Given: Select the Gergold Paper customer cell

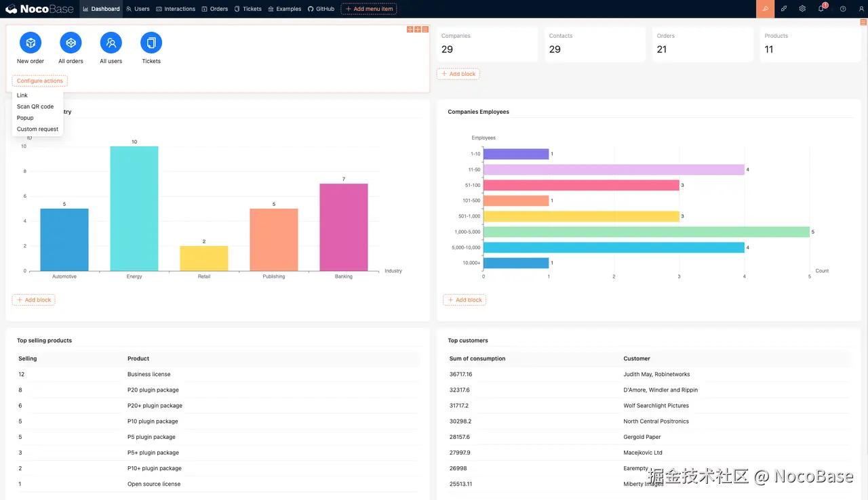Looking at the screenshot, I should tap(642, 437).
